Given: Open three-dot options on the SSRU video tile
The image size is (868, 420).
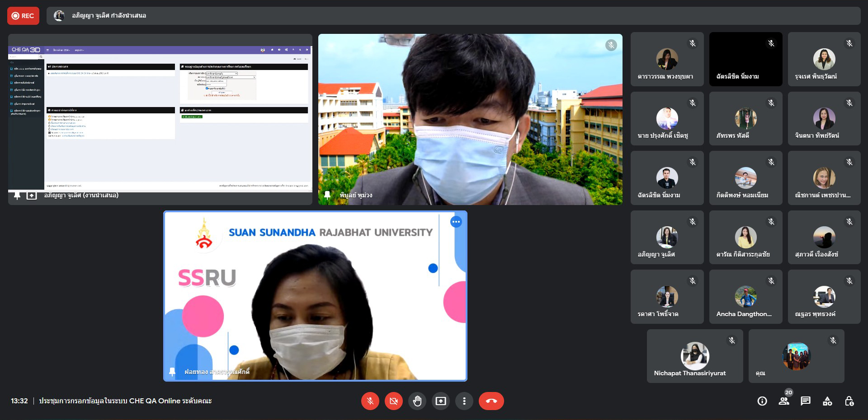Looking at the screenshot, I should [456, 222].
